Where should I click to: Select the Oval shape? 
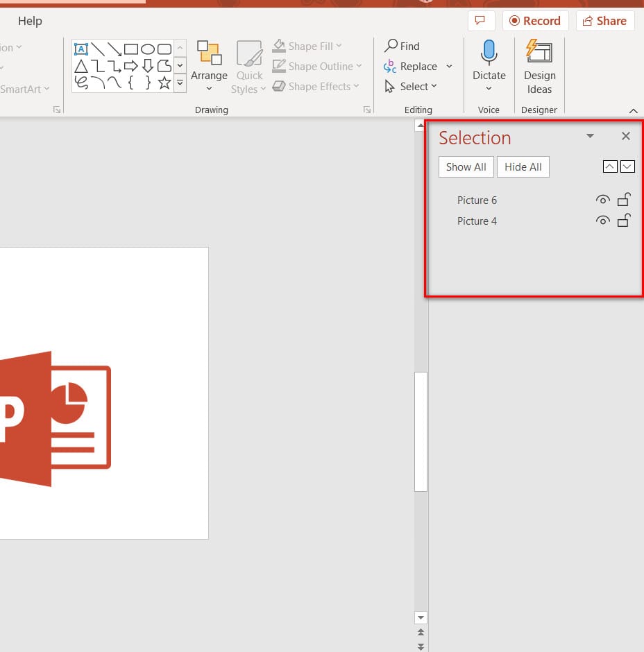coord(148,49)
